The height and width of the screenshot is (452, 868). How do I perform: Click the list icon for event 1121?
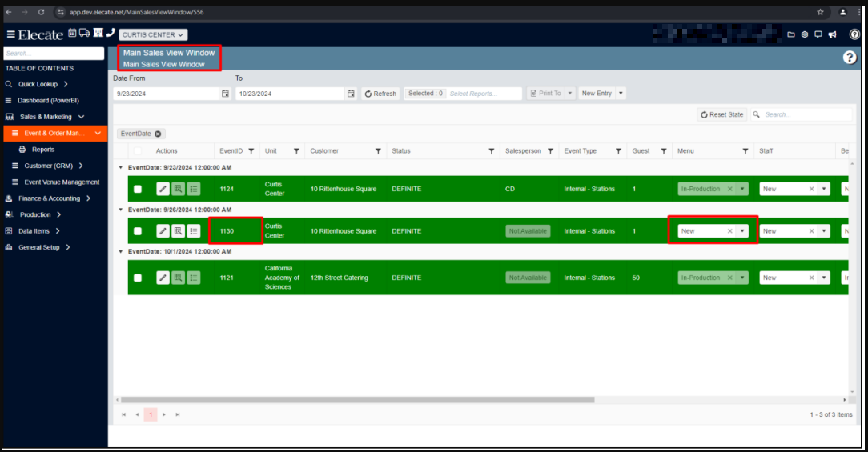[x=194, y=278]
